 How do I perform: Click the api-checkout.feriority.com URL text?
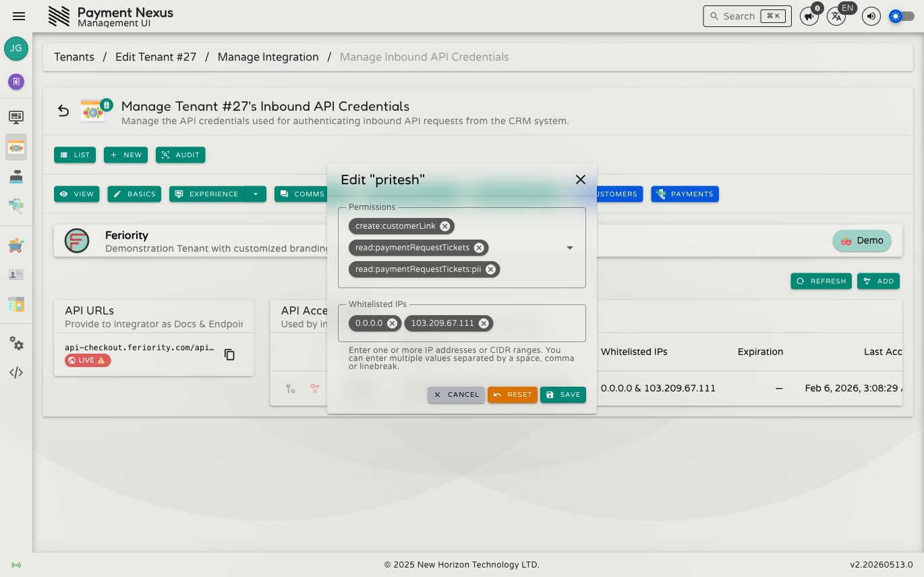140,348
